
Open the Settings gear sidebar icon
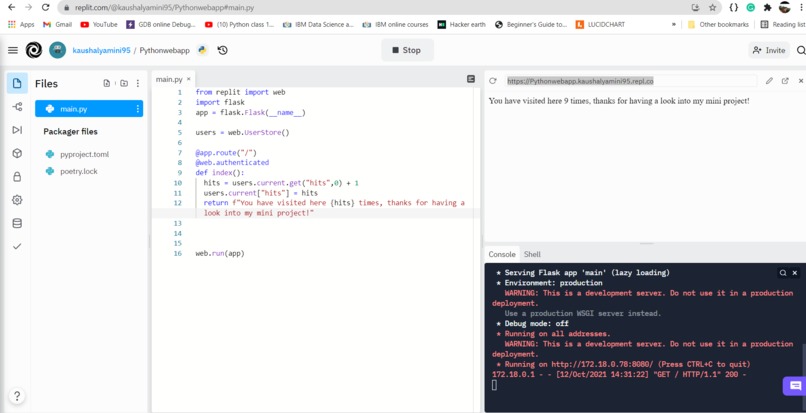coord(17,200)
